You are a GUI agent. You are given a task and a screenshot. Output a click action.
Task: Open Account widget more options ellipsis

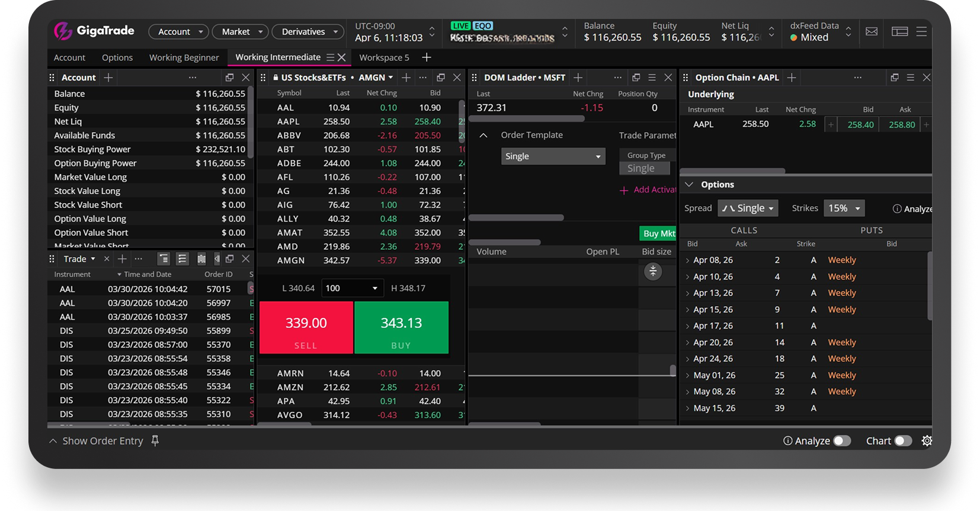click(193, 78)
